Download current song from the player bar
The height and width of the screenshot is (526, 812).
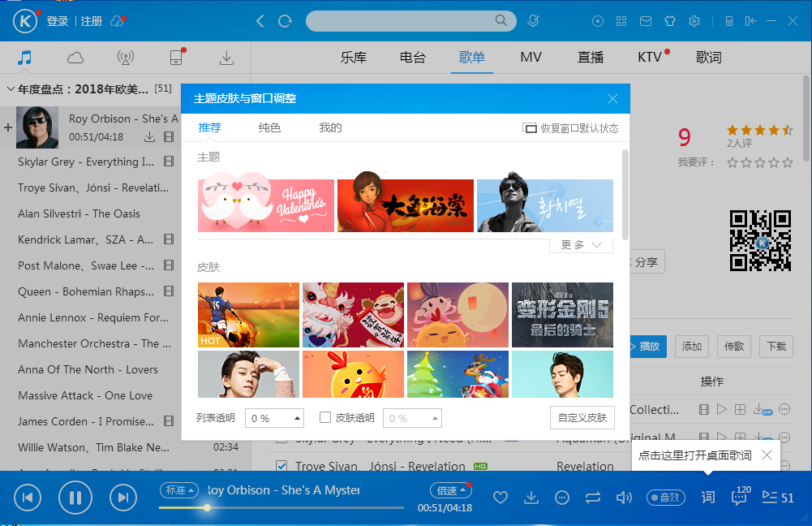(531, 498)
